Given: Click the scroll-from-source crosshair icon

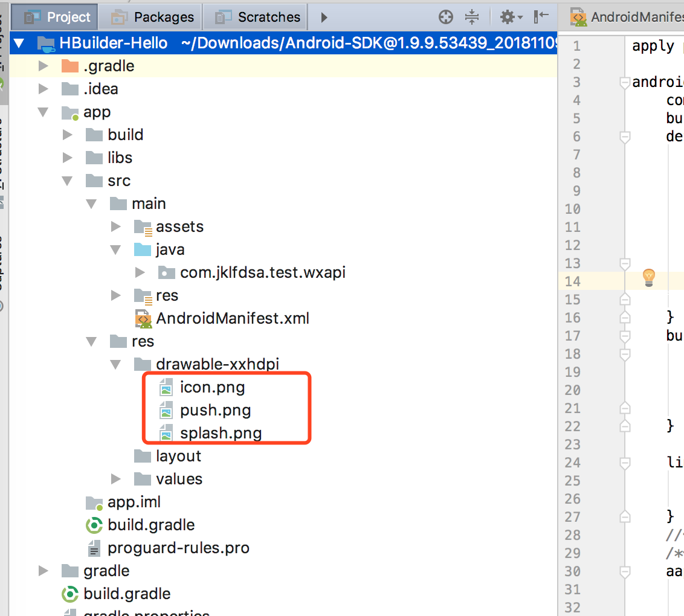Looking at the screenshot, I should (446, 17).
